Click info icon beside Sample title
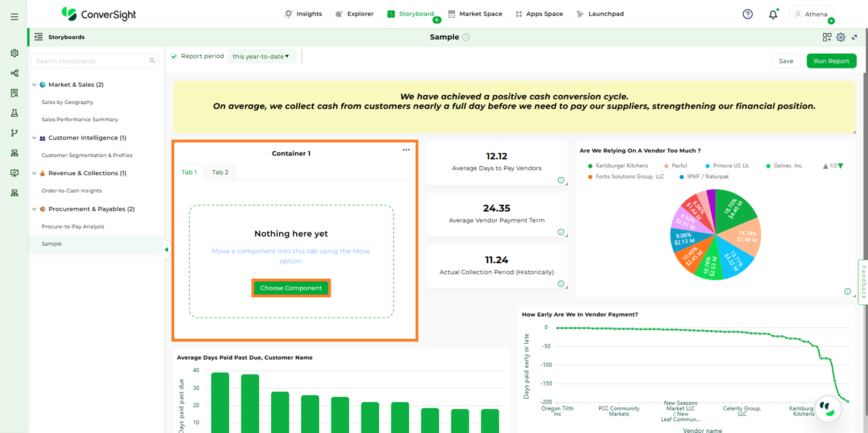The height and width of the screenshot is (433, 868). tap(466, 37)
